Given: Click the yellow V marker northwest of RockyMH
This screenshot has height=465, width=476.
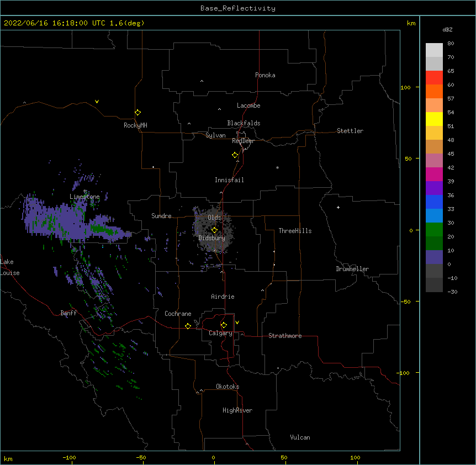Looking at the screenshot, I should tap(97, 102).
